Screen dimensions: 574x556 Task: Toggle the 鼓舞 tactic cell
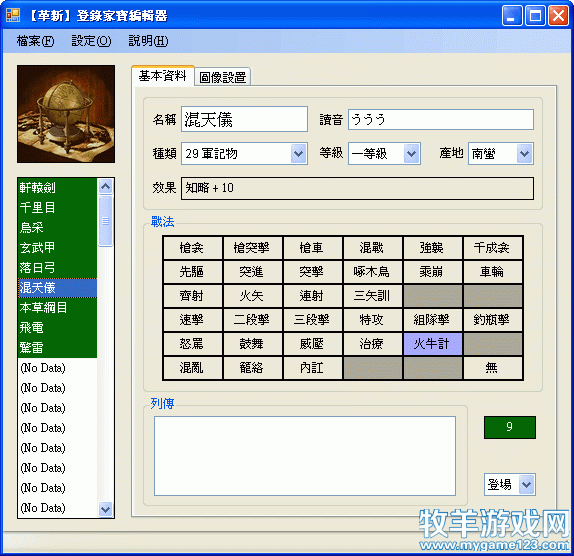coord(252,344)
